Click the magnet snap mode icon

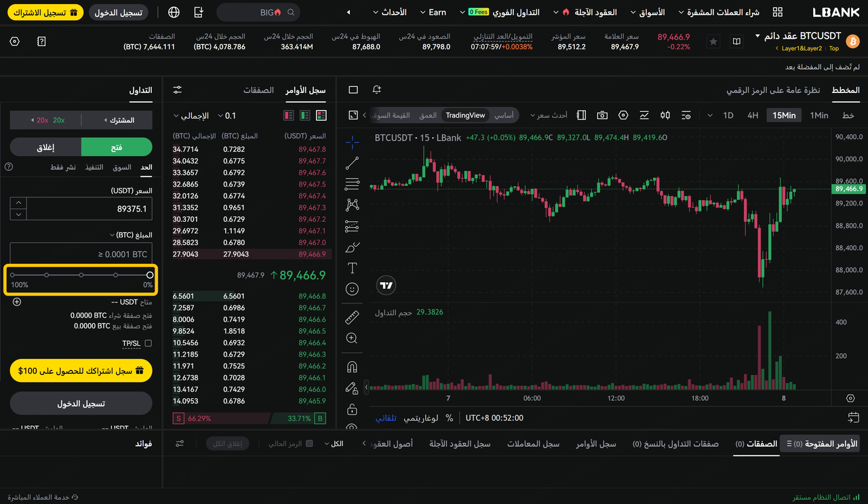point(352,367)
